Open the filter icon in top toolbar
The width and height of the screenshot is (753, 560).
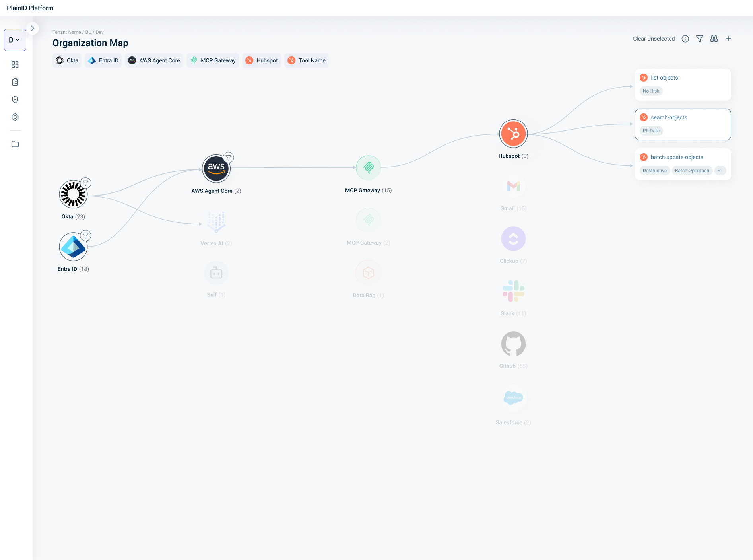pos(699,39)
